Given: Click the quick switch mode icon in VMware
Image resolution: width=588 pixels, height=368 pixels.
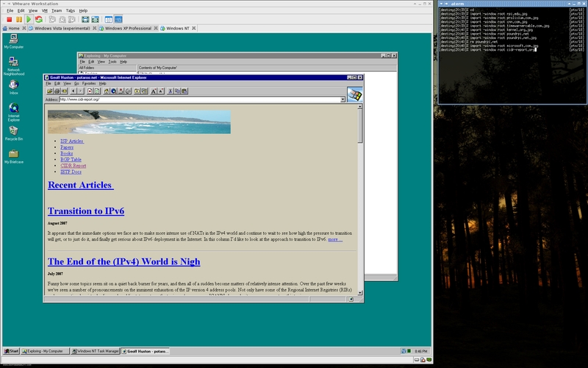Looking at the screenshot, I should click(95, 20).
